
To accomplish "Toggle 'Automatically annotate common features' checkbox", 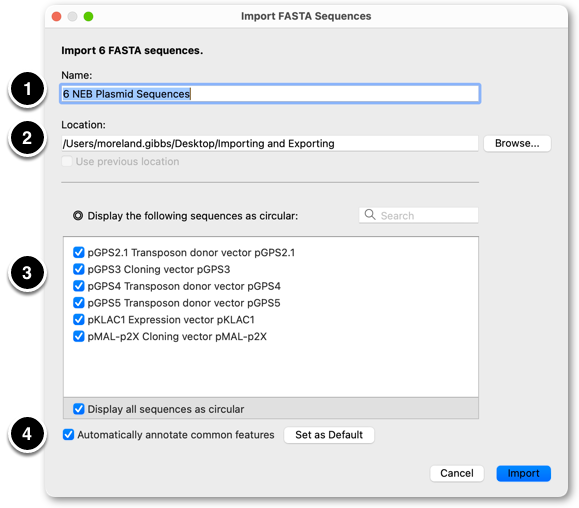I will (68, 435).
